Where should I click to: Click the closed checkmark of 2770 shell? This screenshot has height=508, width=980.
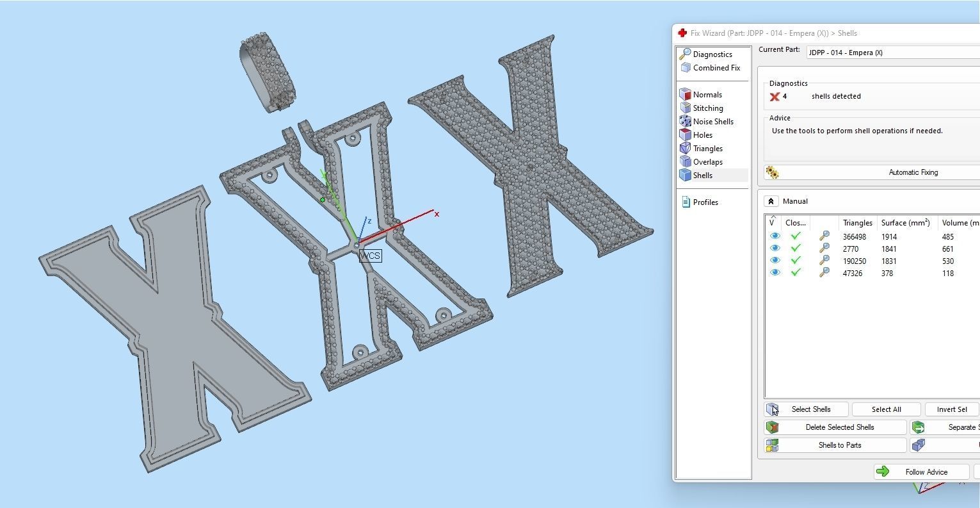(x=796, y=249)
